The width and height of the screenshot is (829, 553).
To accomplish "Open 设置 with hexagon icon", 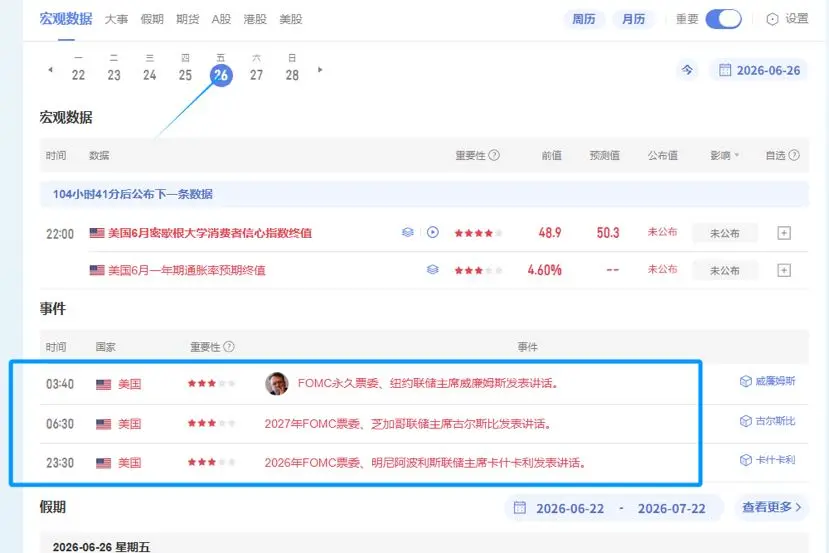I will [787, 19].
